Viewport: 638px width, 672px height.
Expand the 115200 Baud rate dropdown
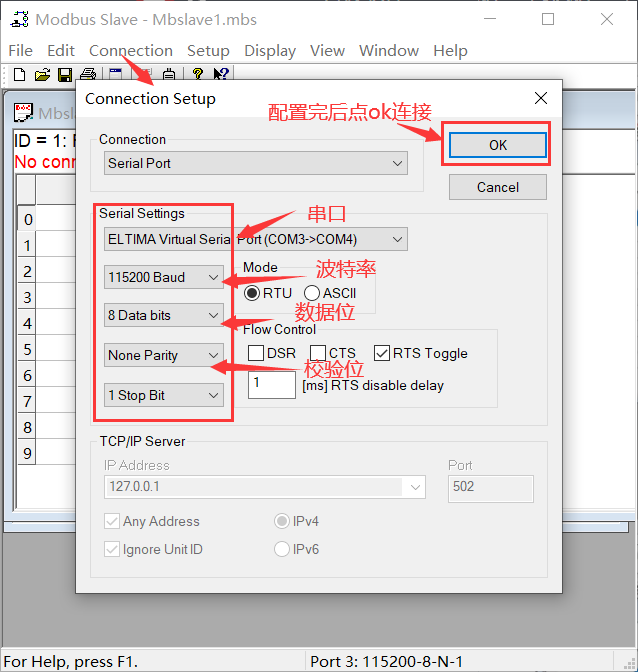164,277
